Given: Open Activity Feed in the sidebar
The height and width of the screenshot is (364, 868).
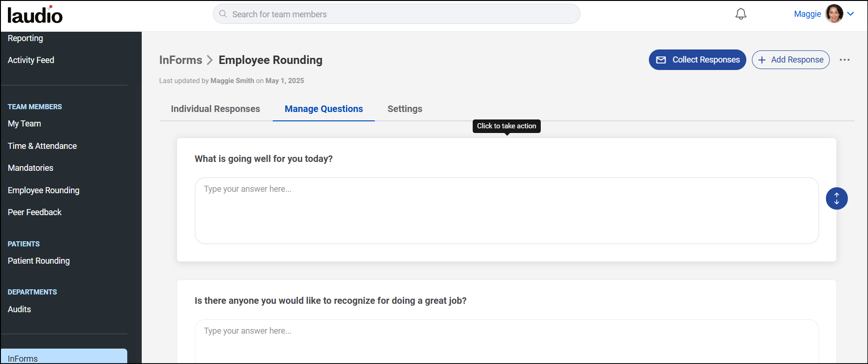Looking at the screenshot, I should click(31, 60).
